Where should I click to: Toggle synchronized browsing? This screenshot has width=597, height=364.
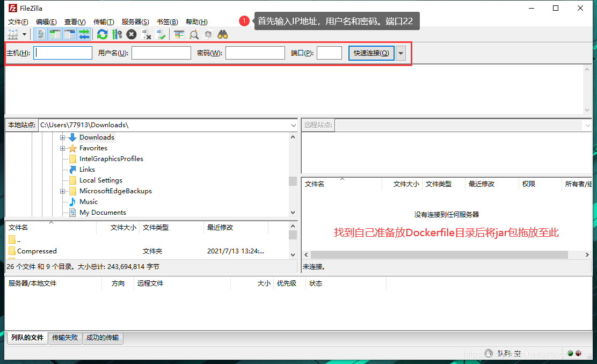click(x=208, y=35)
